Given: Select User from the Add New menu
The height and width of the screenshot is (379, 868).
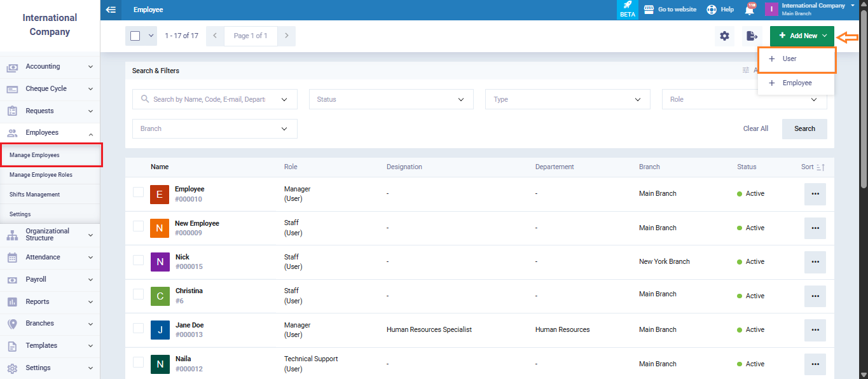Looking at the screenshot, I should coord(796,59).
